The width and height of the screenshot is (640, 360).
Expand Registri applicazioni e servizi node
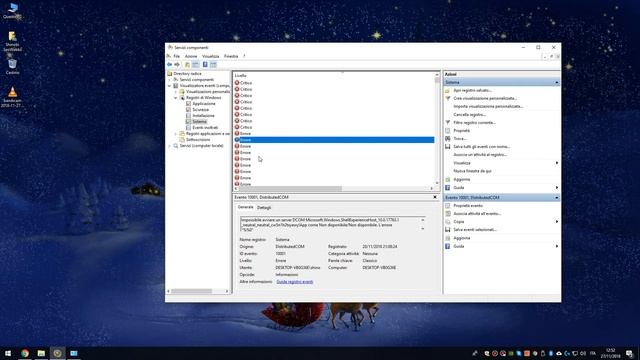coord(176,134)
